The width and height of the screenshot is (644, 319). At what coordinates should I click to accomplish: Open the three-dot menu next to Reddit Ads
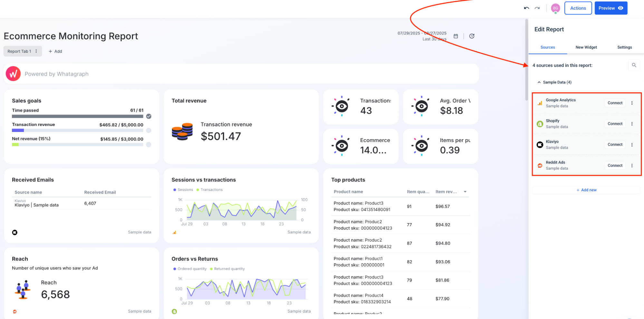point(632,165)
